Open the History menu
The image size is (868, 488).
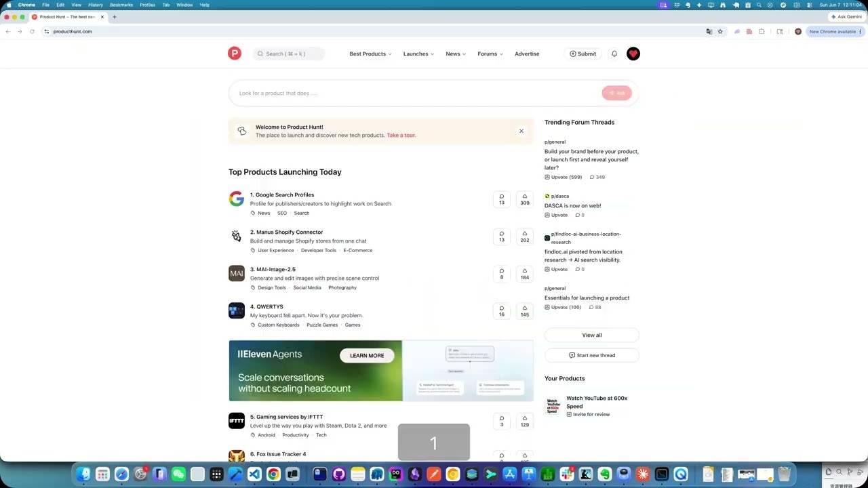click(96, 5)
